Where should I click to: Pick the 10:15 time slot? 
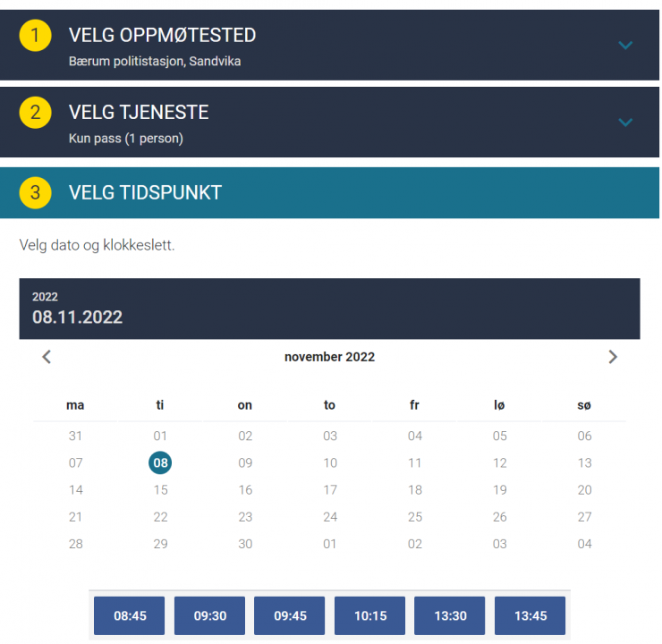[x=369, y=615]
